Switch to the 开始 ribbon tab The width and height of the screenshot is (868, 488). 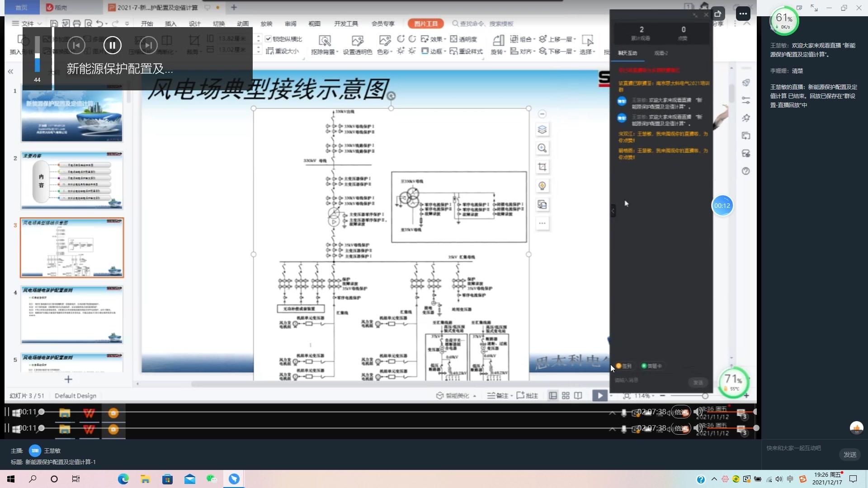[x=147, y=23]
